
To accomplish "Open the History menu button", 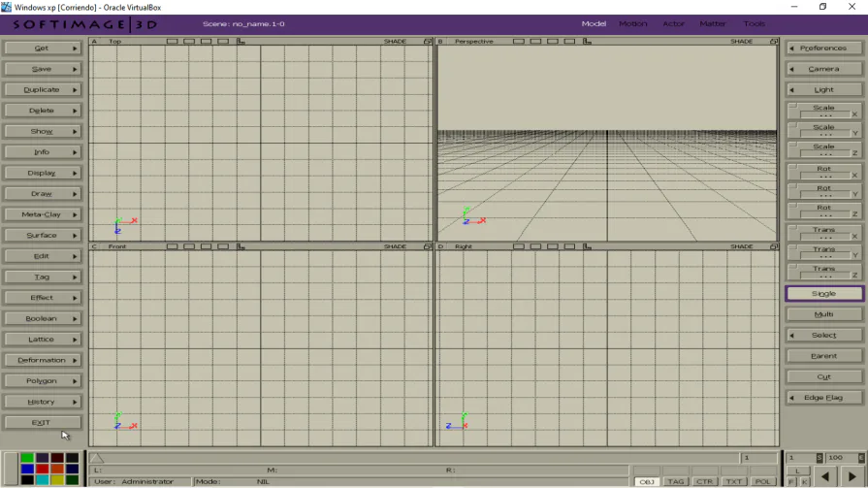I will 43,402.
